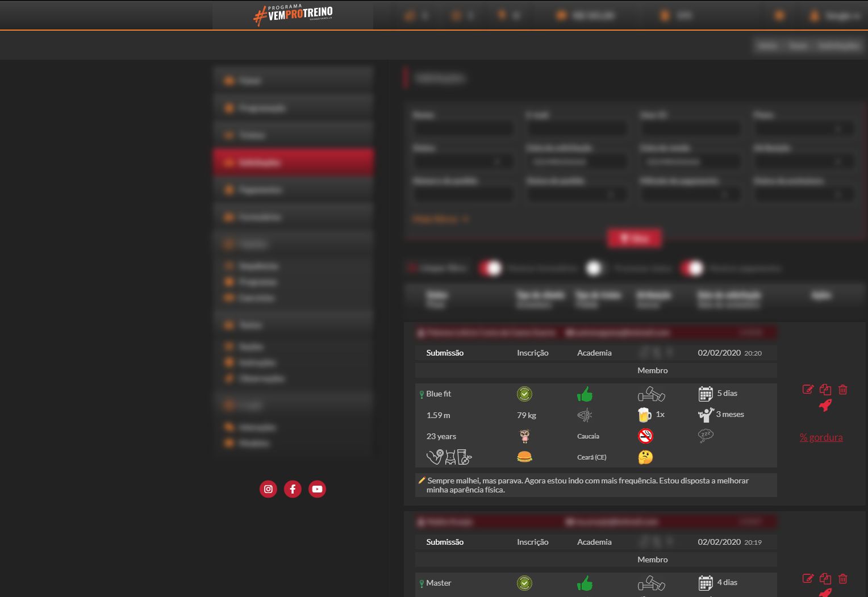Click 'Submissão' in the Master card
This screenshot has width=868, height=597.
[x=445, y=542]
